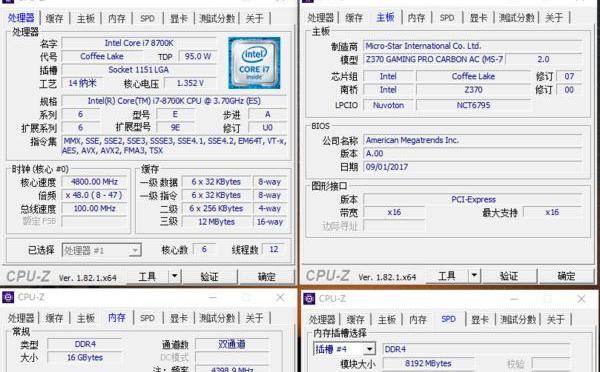Click 工具 button in processor window

[x=147, y=276]
